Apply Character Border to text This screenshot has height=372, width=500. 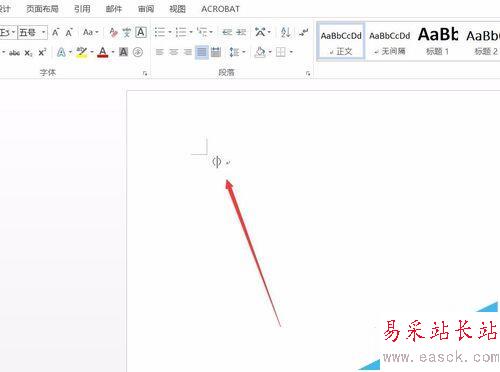tap(141, 32)
